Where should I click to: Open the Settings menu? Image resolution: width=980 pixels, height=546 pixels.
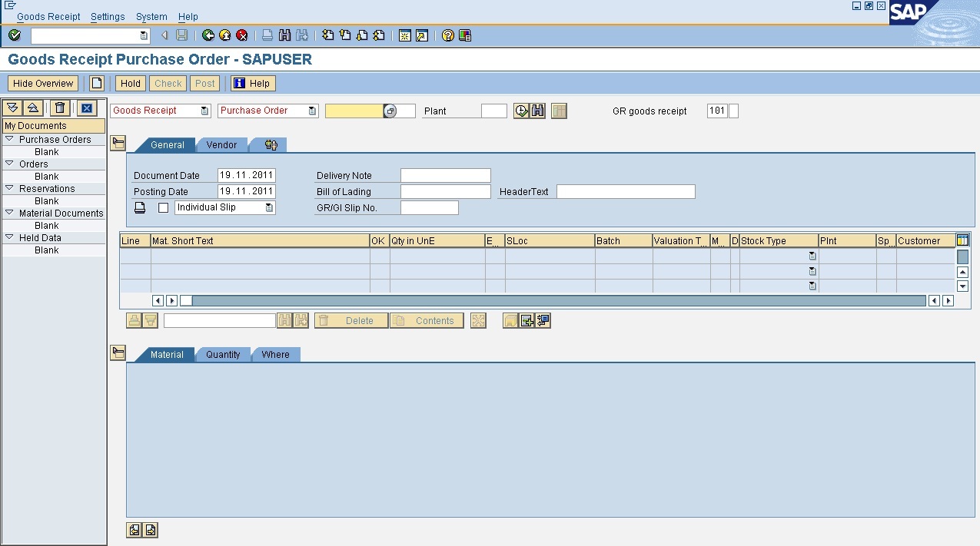pyautogui.click(x=108, y=16)
